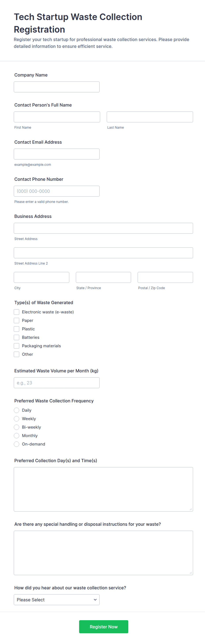Image resolution: width=205 pixels, height=644 pixels.
Task: Click the Company Name input field
Action: pos(57,87)
